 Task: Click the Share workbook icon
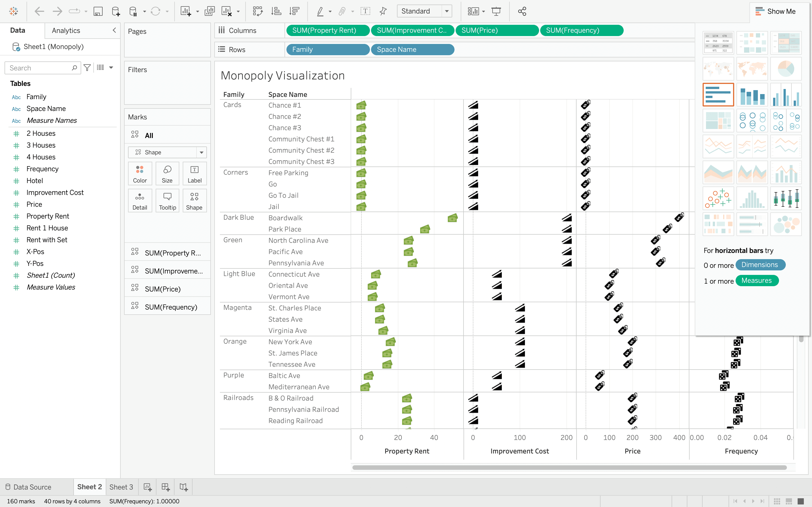(522, 11)
